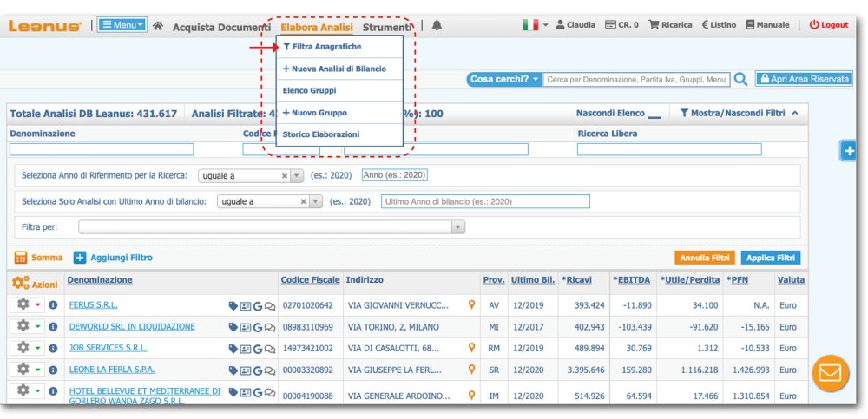
Task: Click info icon in FERUS S.R.L. row
Action: click(x=53, y=305)
